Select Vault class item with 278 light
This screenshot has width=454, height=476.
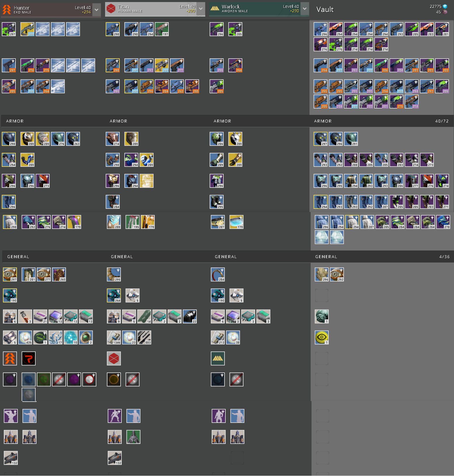click(443, 222)
